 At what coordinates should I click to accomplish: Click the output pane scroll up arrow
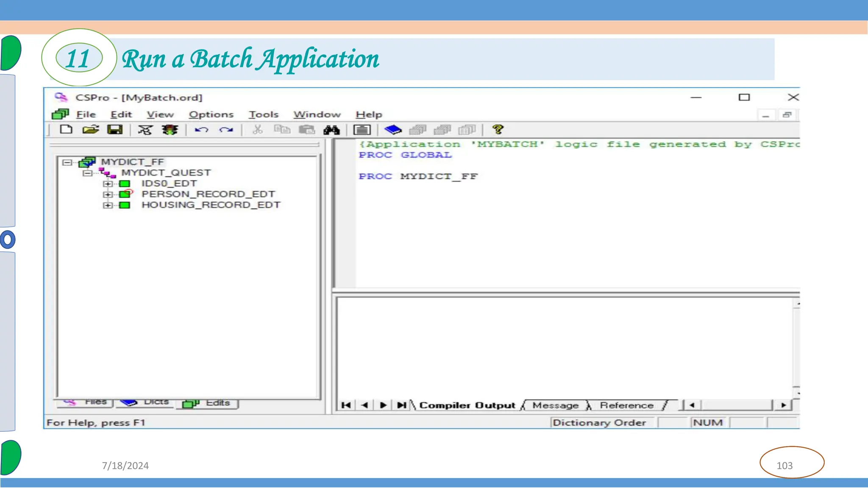[x=797, y=304]
